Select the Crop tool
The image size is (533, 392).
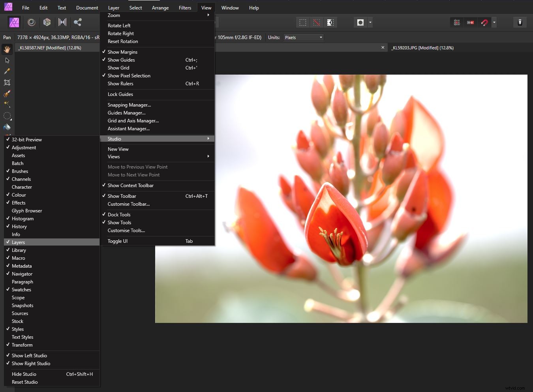[7, 83]
